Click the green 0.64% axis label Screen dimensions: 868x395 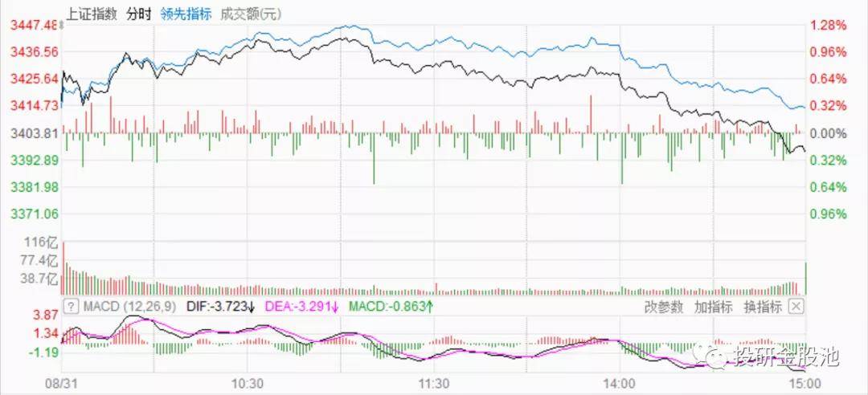[x=828, y=187]
